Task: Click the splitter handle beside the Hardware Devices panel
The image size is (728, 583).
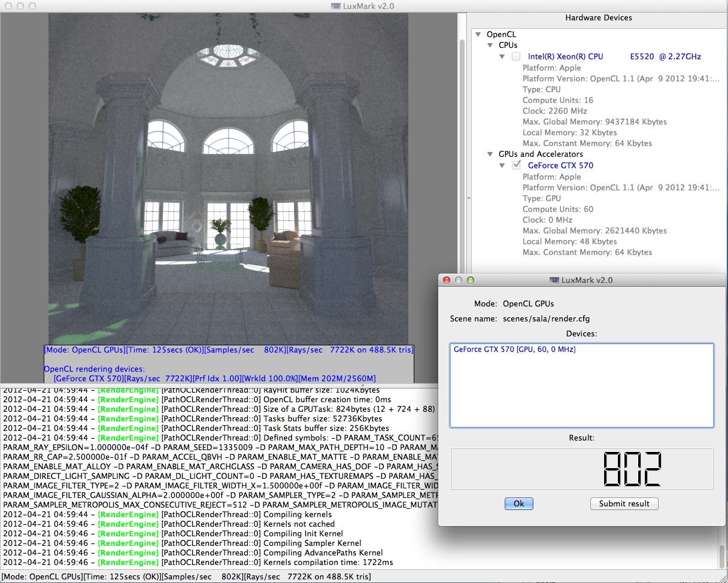Action: tap(468, 198)
